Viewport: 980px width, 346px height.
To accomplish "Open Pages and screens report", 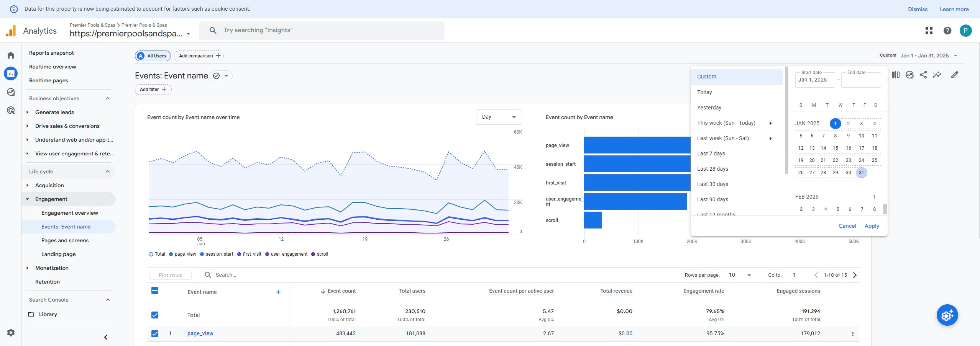I will (x=65, y=240).
